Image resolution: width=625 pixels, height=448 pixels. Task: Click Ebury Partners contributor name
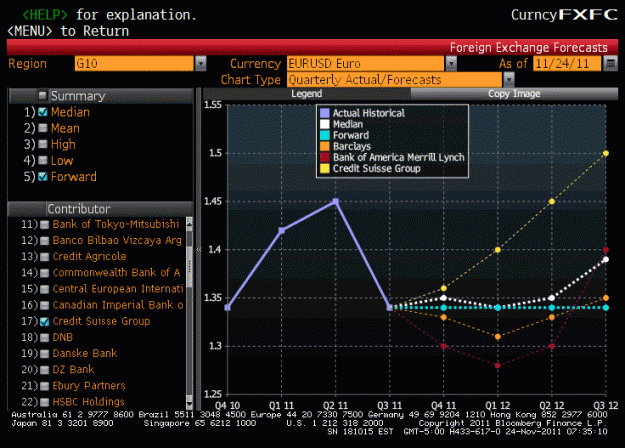coord(89,386)
